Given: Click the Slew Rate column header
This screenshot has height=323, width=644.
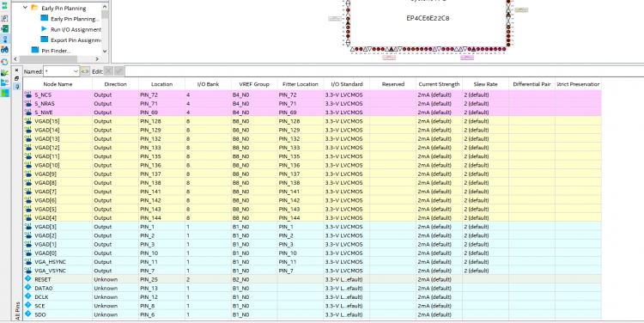Looking at the screenshot, I should (x=485, y=84).
